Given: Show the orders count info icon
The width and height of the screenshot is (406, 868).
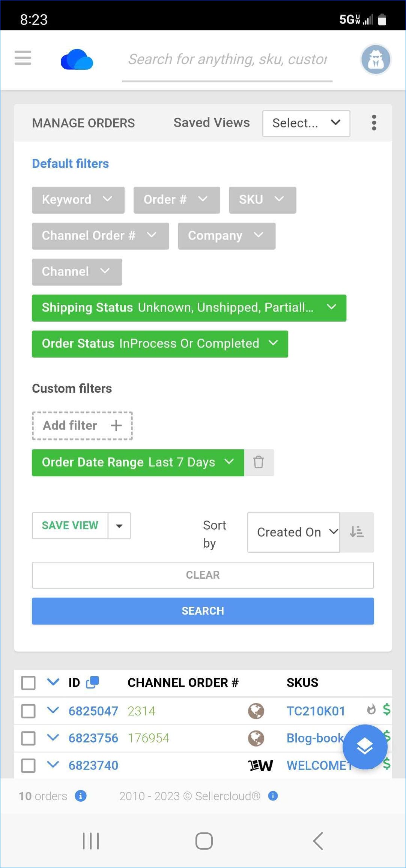Looking at the screenshot, I should tap(81, 796).
